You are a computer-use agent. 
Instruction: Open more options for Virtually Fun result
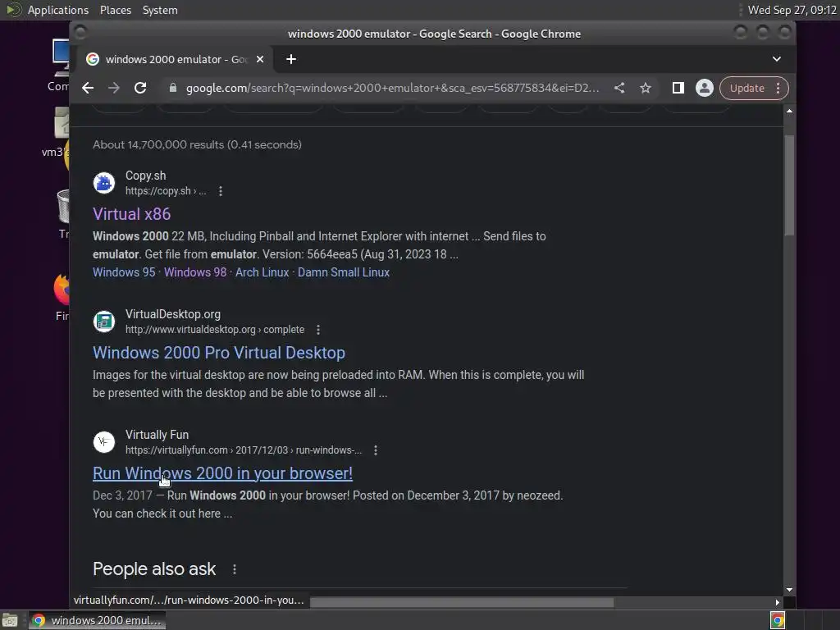tap(376, 450)
